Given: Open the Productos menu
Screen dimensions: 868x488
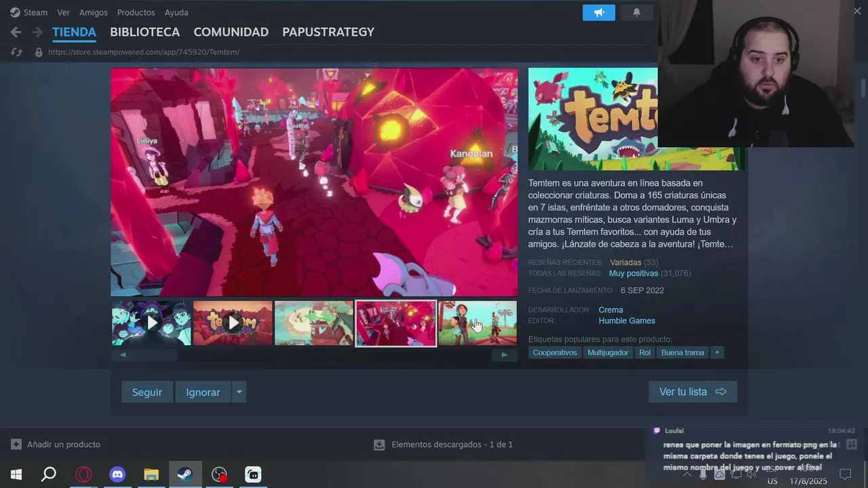Looking at the screenshot, I should pyautogui.click(x=136, y=12).
